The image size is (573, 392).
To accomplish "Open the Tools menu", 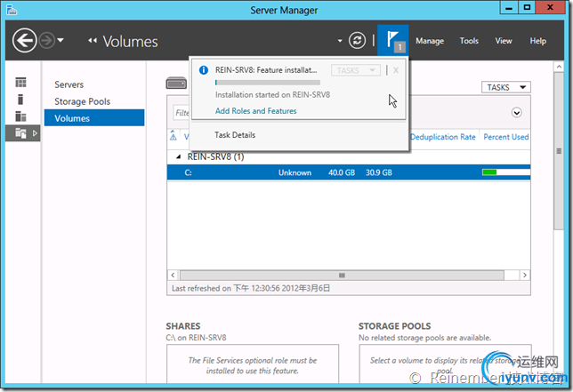I will tap(469, 41).
